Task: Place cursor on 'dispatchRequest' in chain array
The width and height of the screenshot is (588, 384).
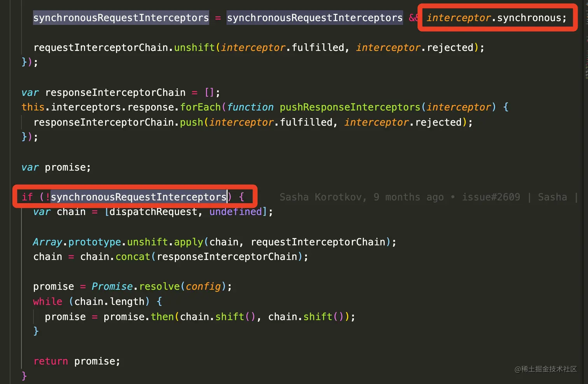Action: (154, 212)
